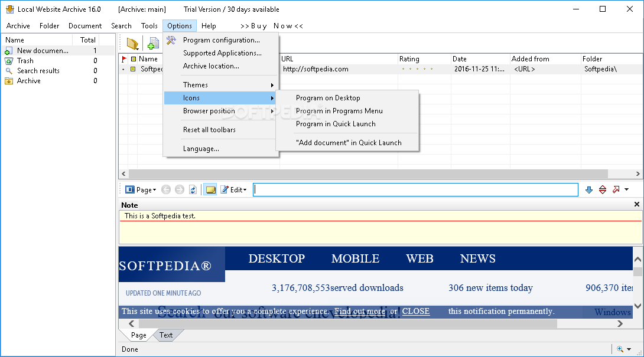Click the Buy Now menu item
The height and width of the screenshot is (357, 644).
(271, 26)
